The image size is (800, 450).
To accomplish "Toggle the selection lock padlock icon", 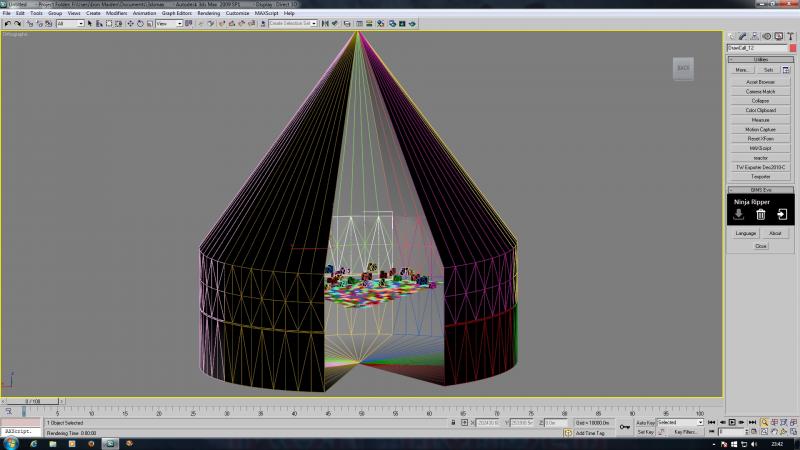I will click(x=453, y=422).
